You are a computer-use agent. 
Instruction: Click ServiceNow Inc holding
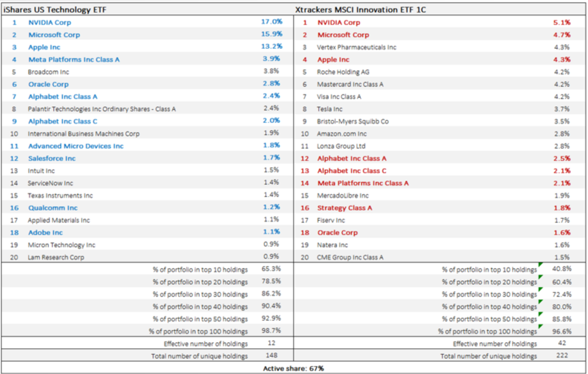pyautogui.click(x=50, y=183)
